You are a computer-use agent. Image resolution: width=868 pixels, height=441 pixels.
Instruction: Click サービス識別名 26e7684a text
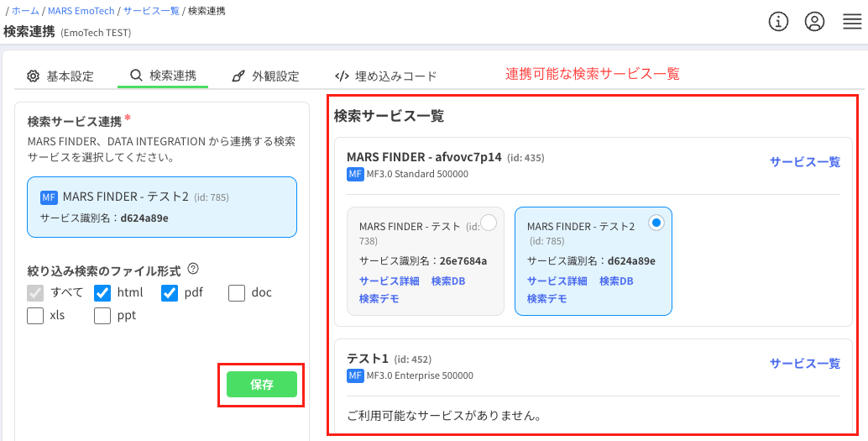423,261
